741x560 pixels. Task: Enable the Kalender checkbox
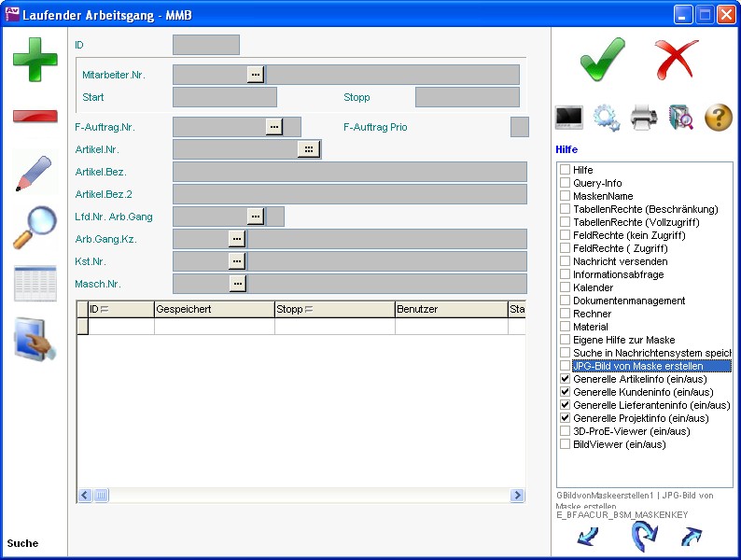point(566,288)
